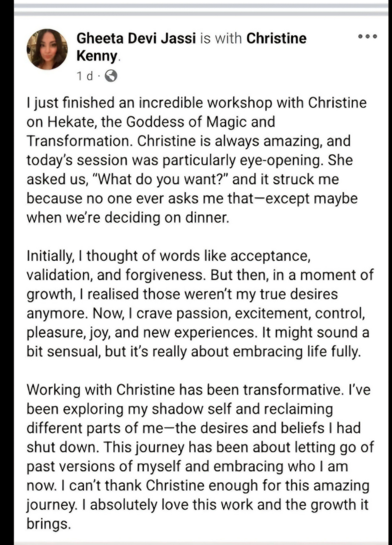Click the phrase 'embracing life fully'
392x545 pixels.
295,351
